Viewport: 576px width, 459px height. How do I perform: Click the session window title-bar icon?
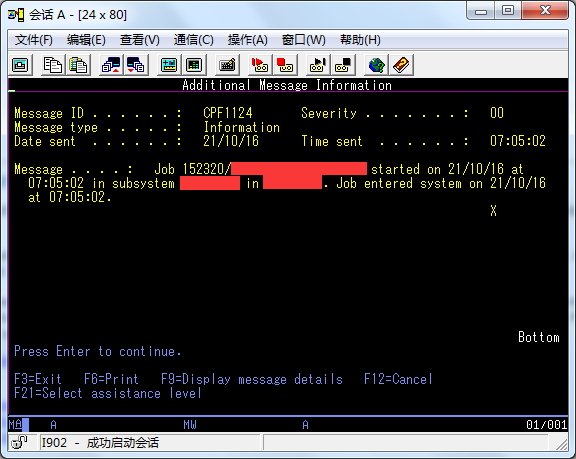tap(16, 15)
